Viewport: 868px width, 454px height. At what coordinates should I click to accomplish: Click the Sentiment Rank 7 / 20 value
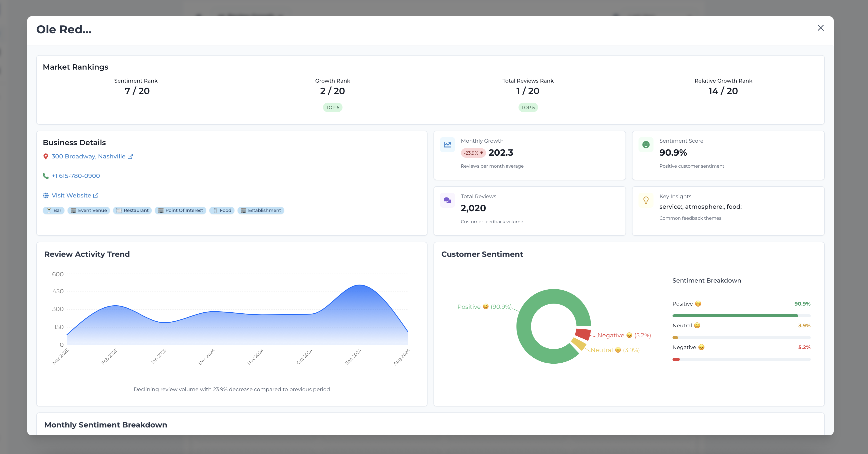(x=137, y=91)
